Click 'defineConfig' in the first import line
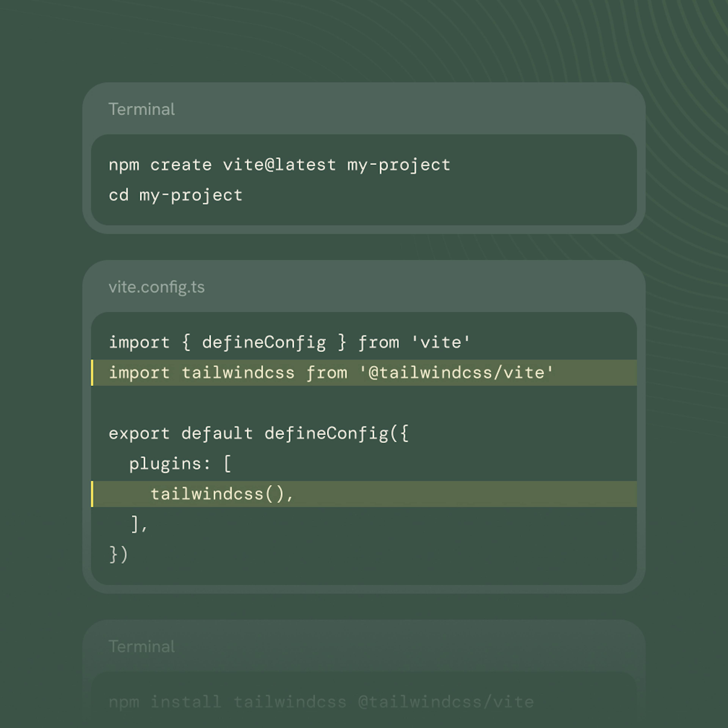Image resolution: width=728 pixels, height=728 pixels. [x=264, y=343]
